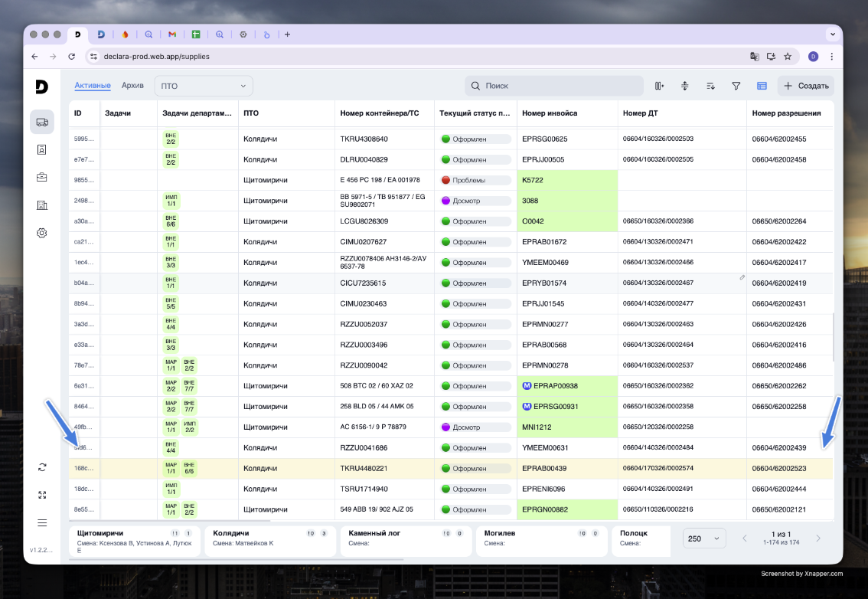Open the filter funnel icon
868x599 pixels.
(736, 86)
